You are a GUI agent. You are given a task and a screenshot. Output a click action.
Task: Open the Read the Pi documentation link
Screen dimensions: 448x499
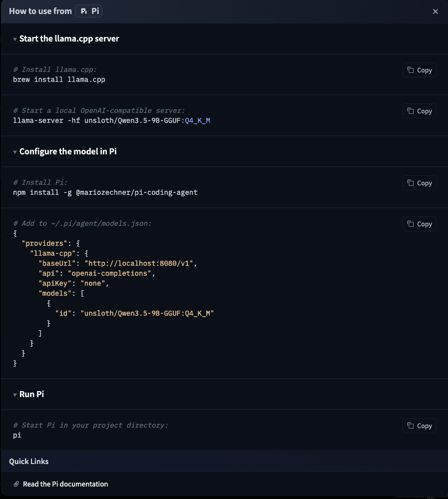(x=65, y=484)
